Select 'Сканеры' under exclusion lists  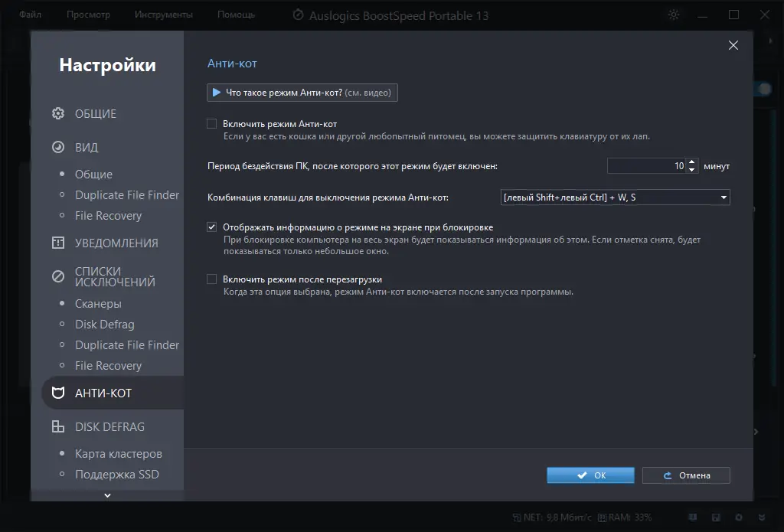pyautogui.click(x=98, y=304)
